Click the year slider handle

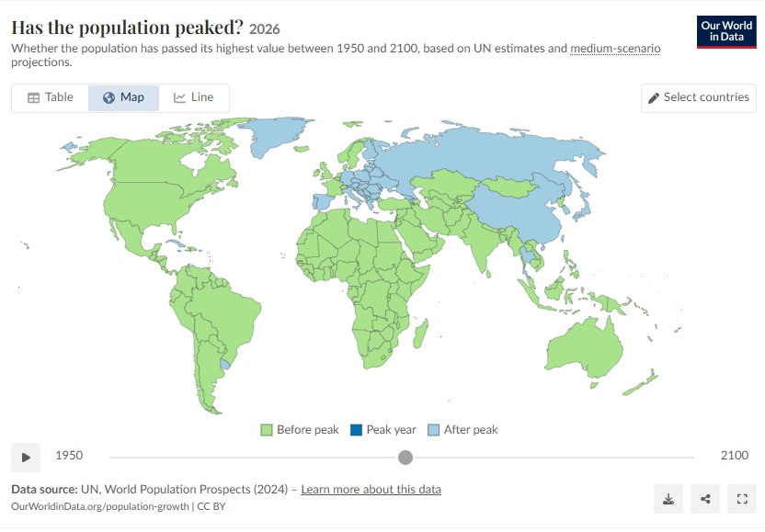pos(405,458)
